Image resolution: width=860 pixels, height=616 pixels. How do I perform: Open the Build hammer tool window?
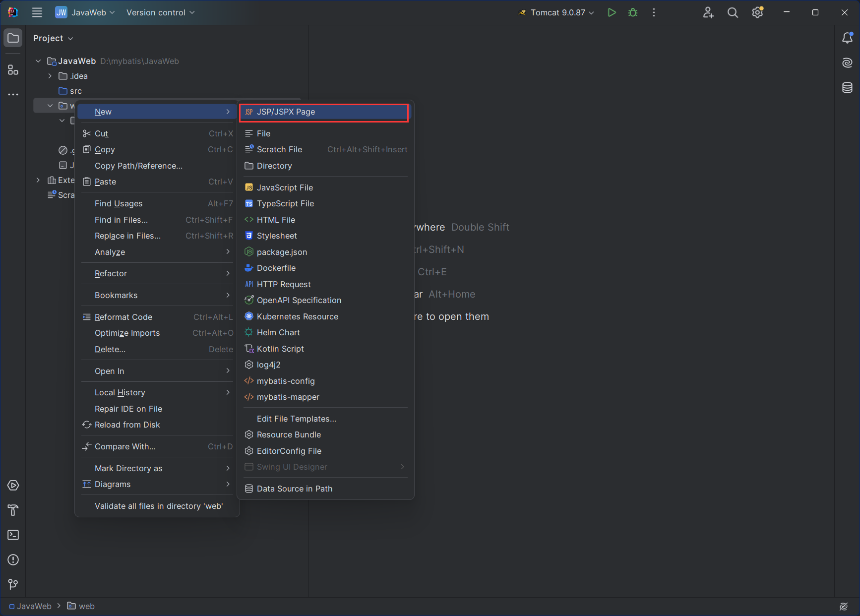click(13, 510)
